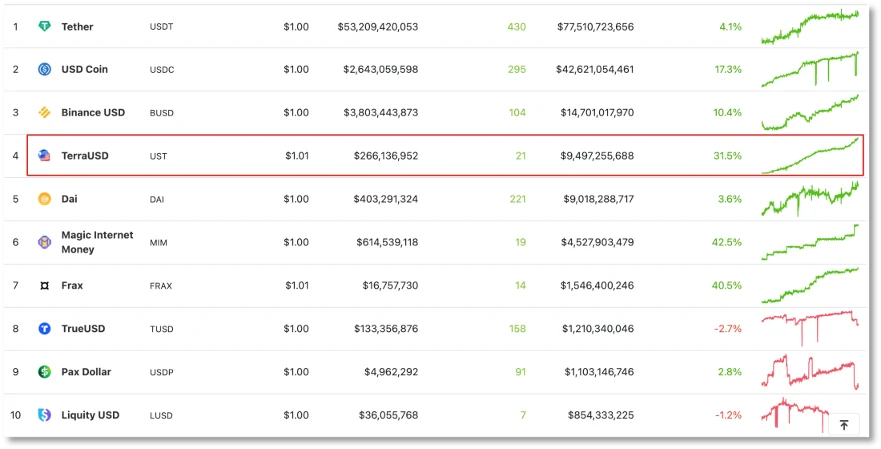Click the TerraUSD logo icon
This screenshot has height=449, width=881.
click(x=44, y=156)
